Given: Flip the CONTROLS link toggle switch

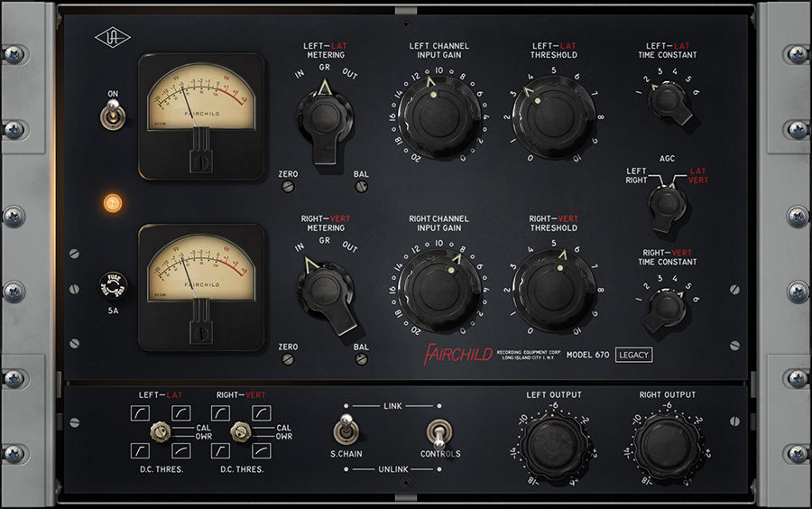Looking at the screenshot, I should tap(439, 433).
